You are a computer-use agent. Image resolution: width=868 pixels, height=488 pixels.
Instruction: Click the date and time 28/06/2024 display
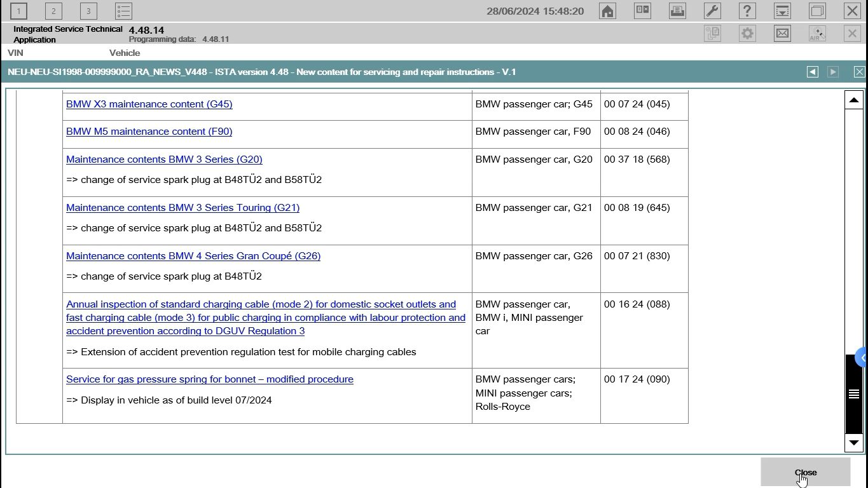point(535,11)
